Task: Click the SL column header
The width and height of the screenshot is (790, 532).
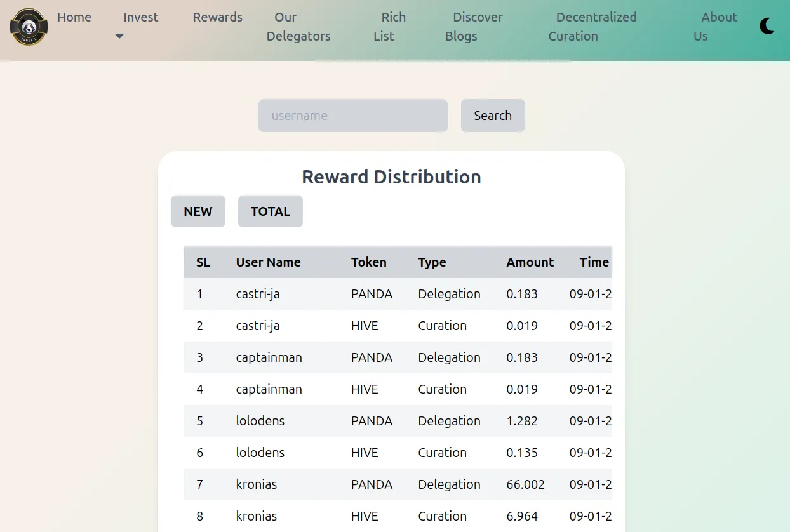Action: point(203,262)
